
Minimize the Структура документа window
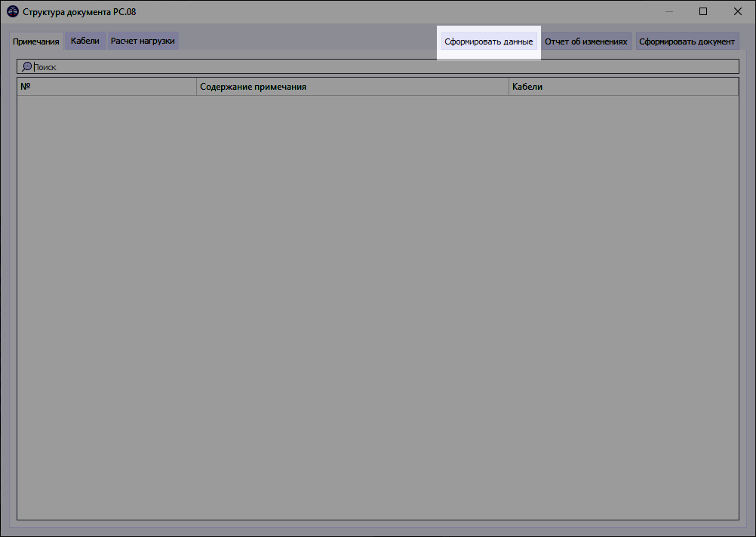click(668, 11)
